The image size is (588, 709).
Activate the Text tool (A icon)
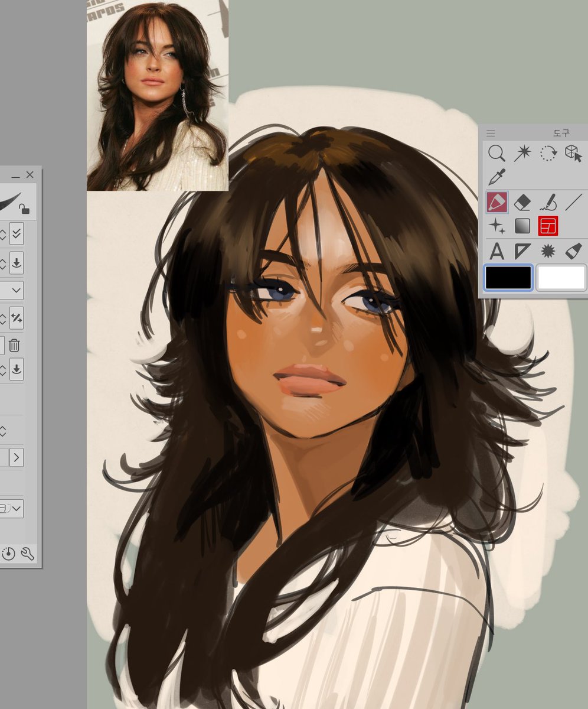click(x=496, y=252)
